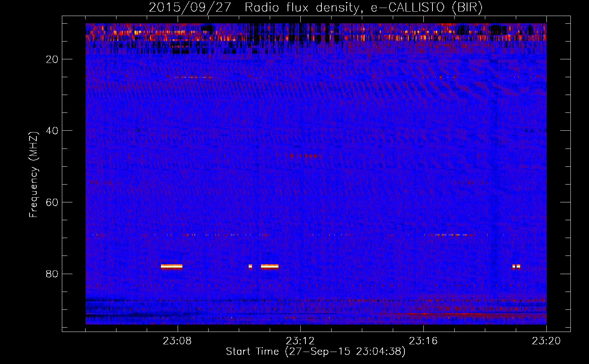589x364 pixels.
Task: Click the 23:16 time tick label
Action: tap(423, 341)
